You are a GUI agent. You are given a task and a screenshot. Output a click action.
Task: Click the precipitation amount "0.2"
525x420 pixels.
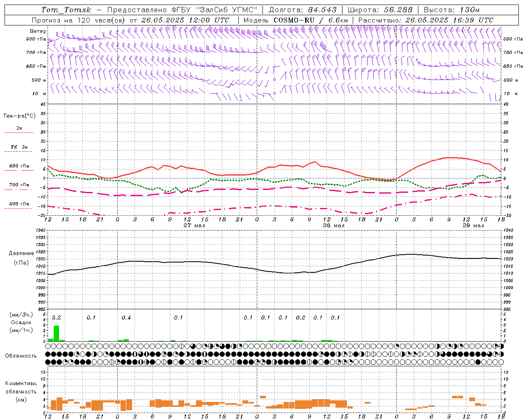pos(301,318)
